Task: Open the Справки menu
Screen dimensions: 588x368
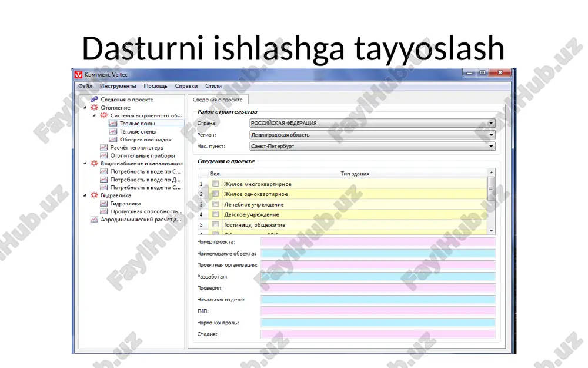Action: pyautogui.click(x=186, y=86)
